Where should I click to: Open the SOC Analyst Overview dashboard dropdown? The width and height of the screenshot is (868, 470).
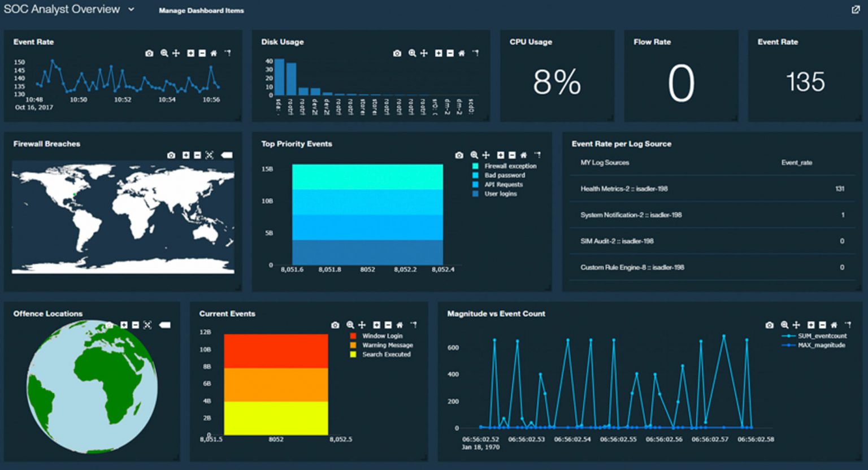[131, 9]
